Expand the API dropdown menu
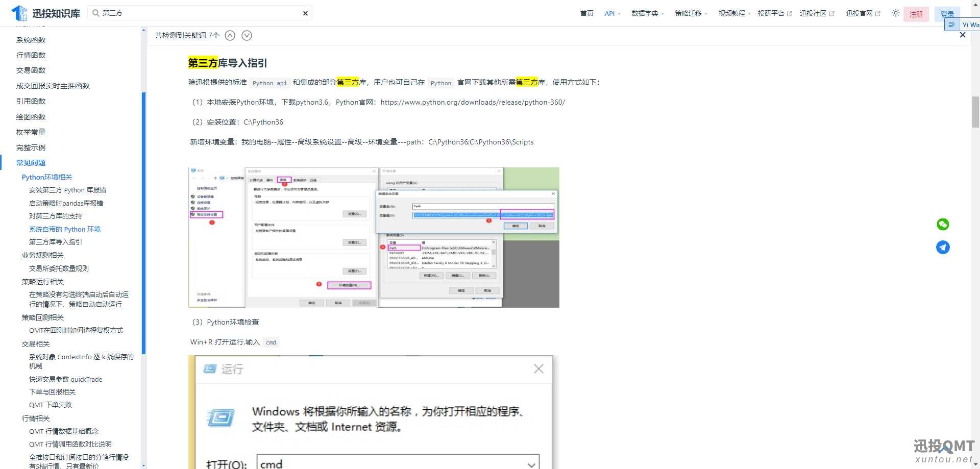980x469 pixels. coord(612,13)
